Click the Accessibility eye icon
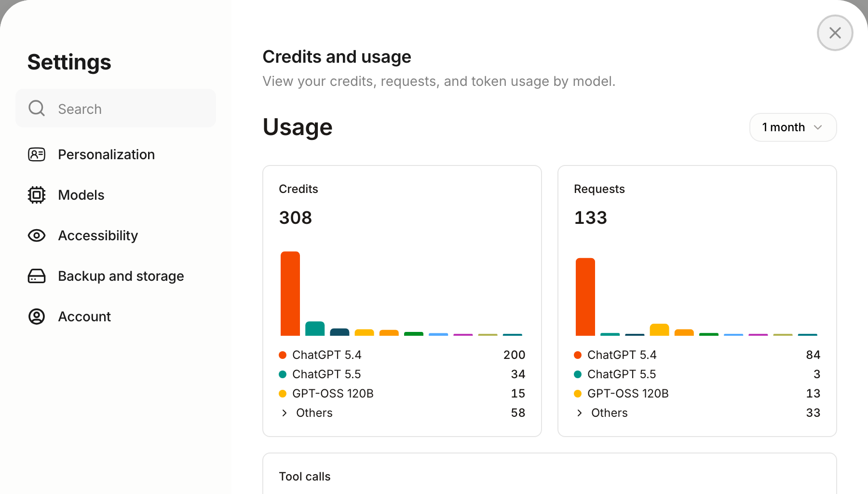The width and height of the screenshot is (868, 494). click(37, 235)
